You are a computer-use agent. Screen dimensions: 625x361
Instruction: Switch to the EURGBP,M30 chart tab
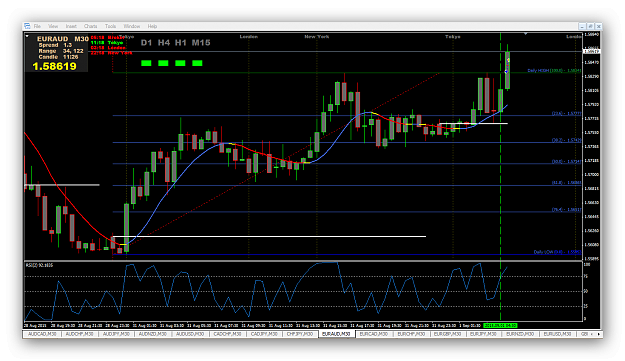tap(447, 334)
